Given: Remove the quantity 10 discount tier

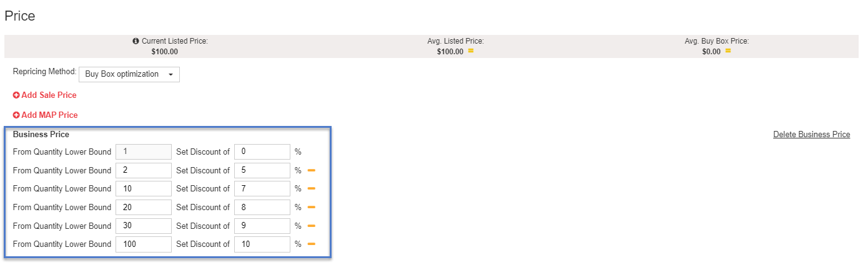Looking at the screenshot, I should pyautogui.click(x=311, y=188).
